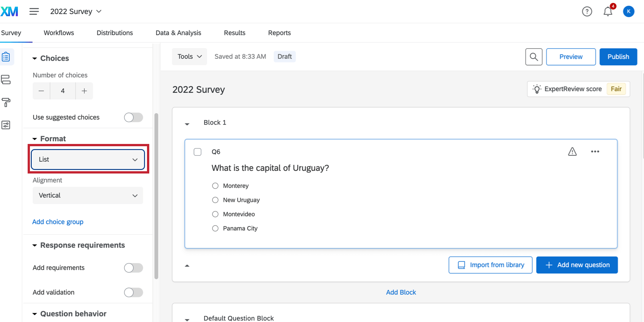Open Look and feel paint roller icon

[6, 102]
